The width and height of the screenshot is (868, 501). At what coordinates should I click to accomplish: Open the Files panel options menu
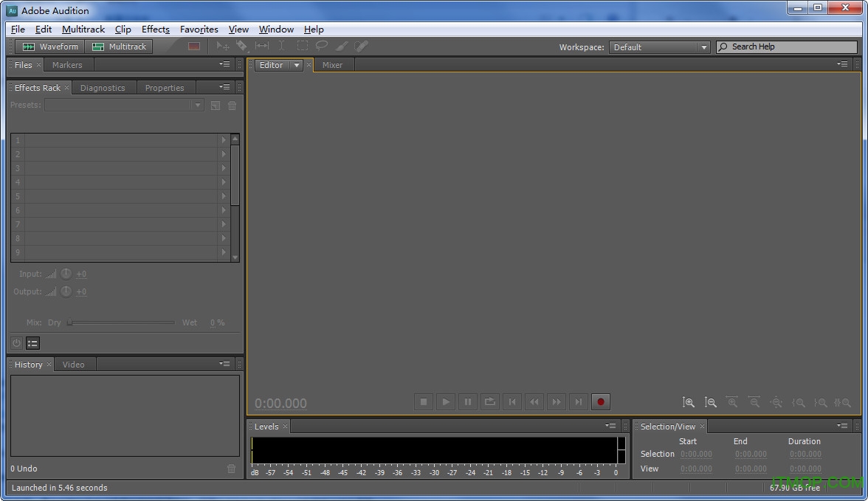pyautogui.click(x=224, y=64)
